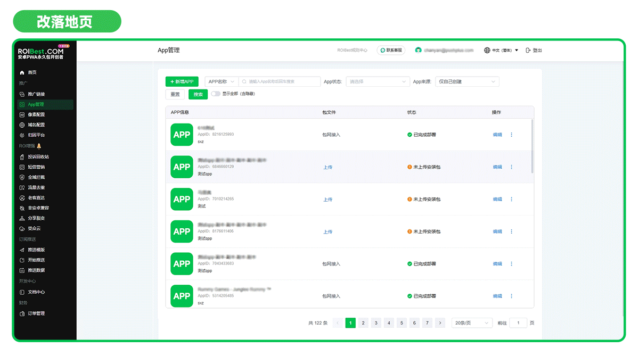Open more options for AppID 5314205485
This screenshot has height=364, width=639.
point(512,296)
